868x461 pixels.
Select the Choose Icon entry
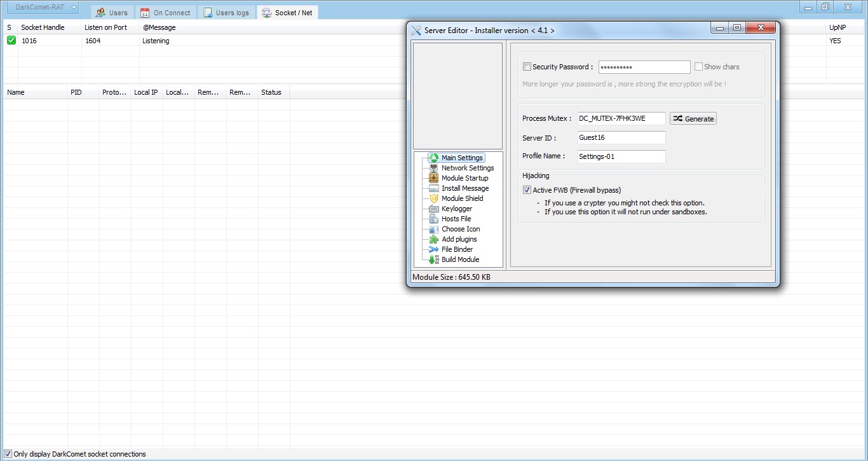coord(461,229)
